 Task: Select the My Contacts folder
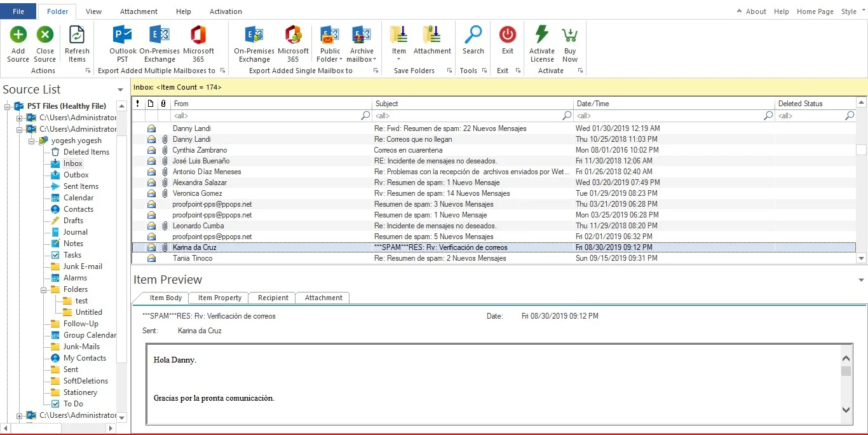pyautogui.click(x=85, y=358)
